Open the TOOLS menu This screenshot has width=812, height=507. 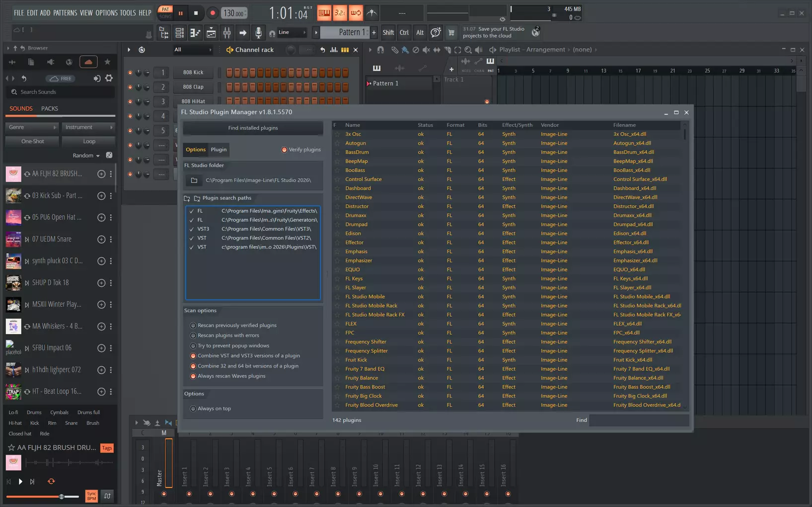point(128,13)
